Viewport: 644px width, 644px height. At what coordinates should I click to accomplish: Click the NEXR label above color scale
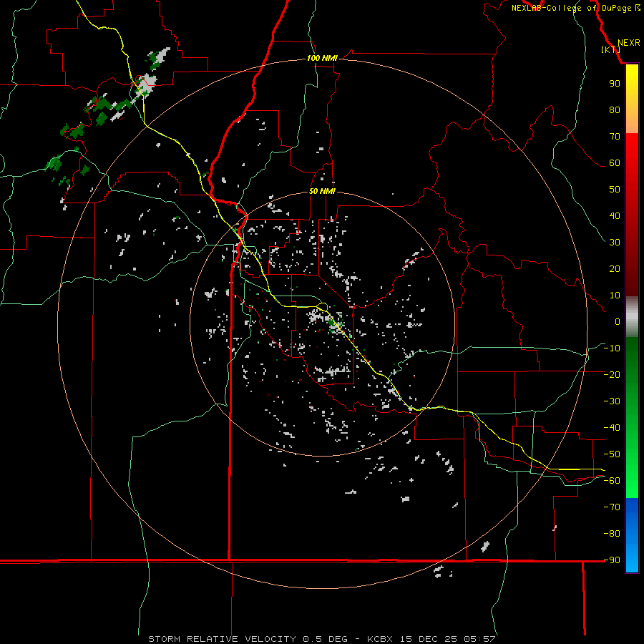[629, 43]
